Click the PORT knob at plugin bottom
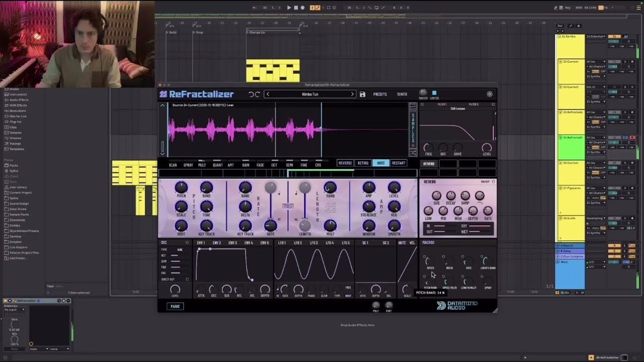Screen dimensions: 644x362 pos(388,305)
